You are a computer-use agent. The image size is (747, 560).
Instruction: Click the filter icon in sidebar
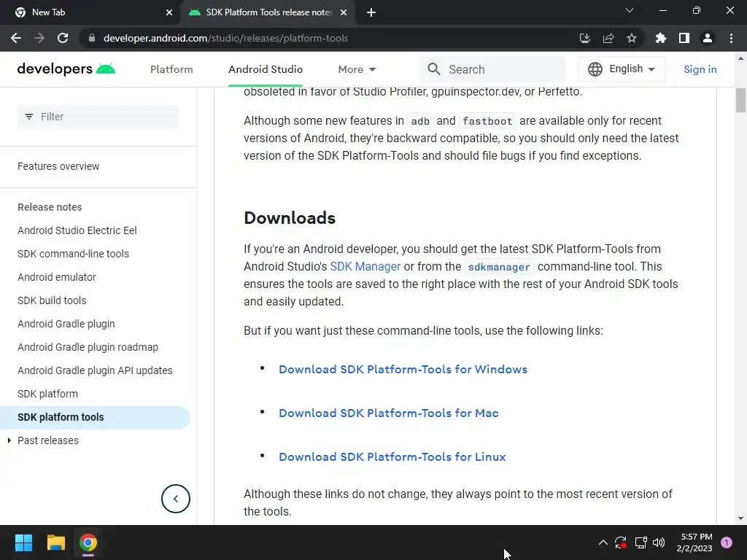point(29,117)
